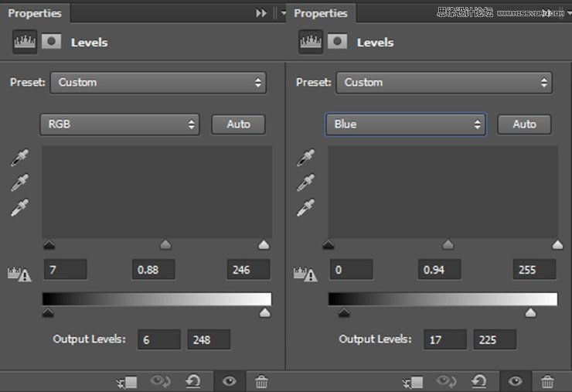Reset adjustment defaults in right panel
Image resolution: width=572 pixels, height=392 pixels.
[479, 381]
